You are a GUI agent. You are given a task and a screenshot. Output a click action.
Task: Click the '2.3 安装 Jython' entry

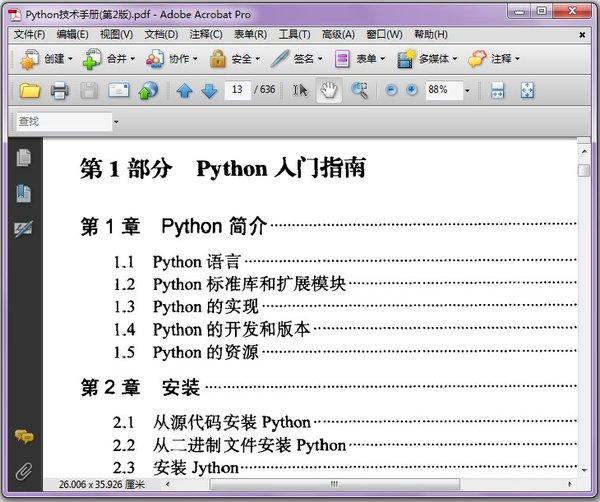click(x=175, y=468)
